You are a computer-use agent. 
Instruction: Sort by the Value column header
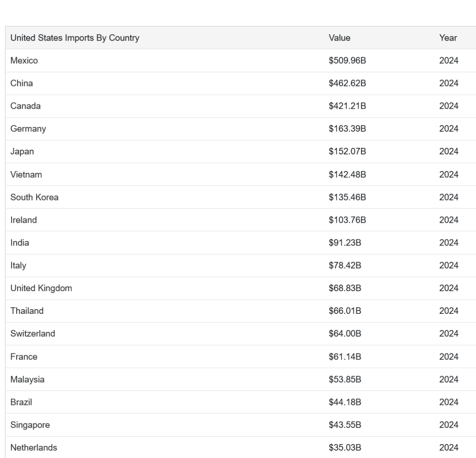(x=339, y=38)
